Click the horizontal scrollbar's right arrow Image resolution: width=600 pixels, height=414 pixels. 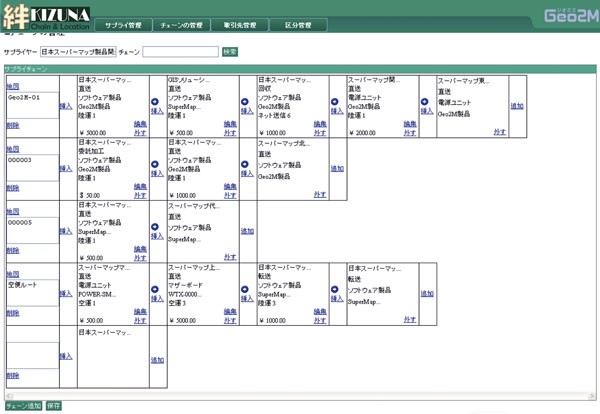[592, 396]
